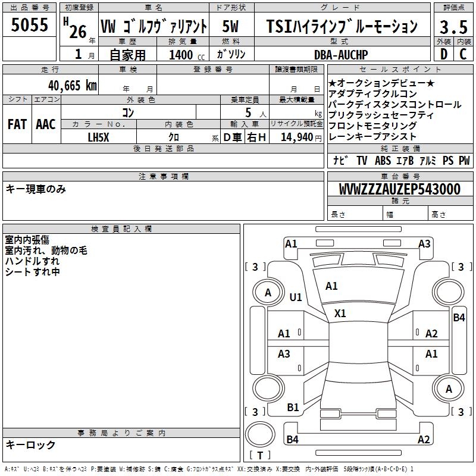Click 事務局よりご案内 header
The image size is (476, 476).
click(x=121, y=433)
